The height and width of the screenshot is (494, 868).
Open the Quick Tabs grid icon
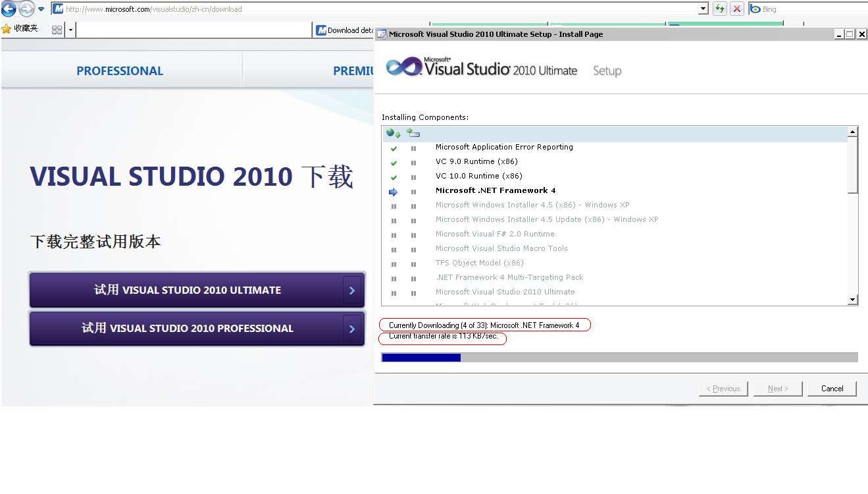57,30
